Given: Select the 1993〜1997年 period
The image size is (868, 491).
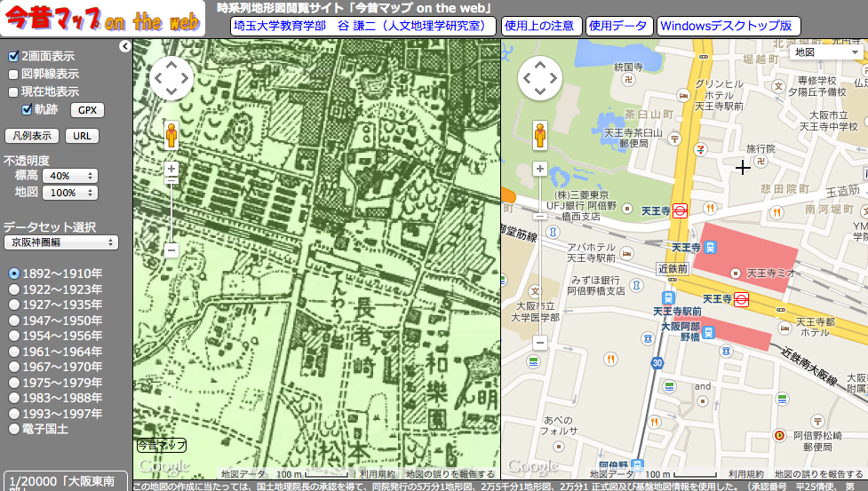Looking at the screenshot, I should 14,414.
